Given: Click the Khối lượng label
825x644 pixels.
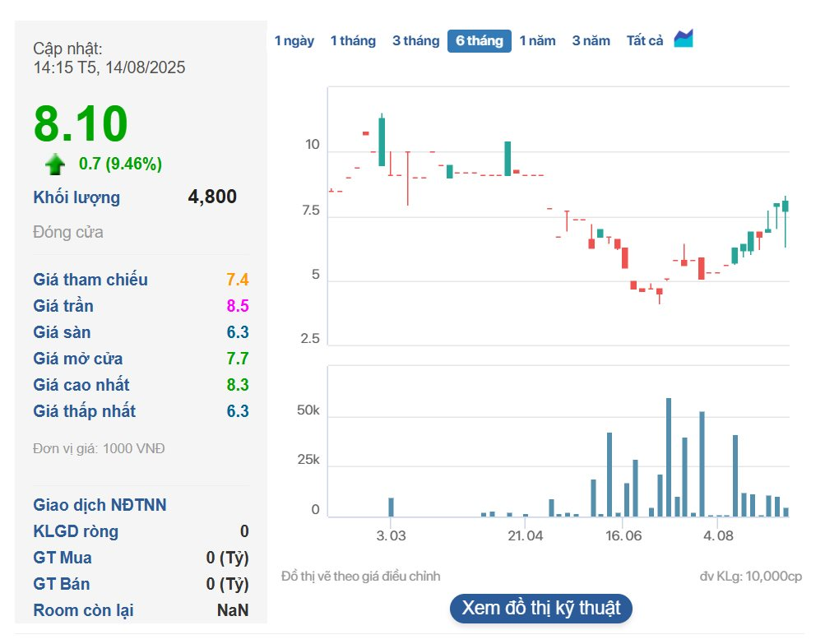Looking at the screenshot, I should click(x=76, y=197).
